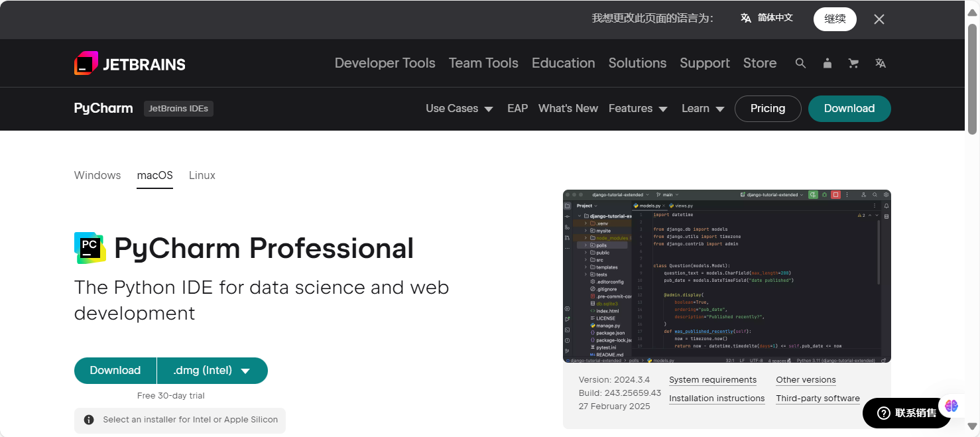Expand the Use Cases dropdown
The width and height of the screenshot is (980, 437).
459,109
